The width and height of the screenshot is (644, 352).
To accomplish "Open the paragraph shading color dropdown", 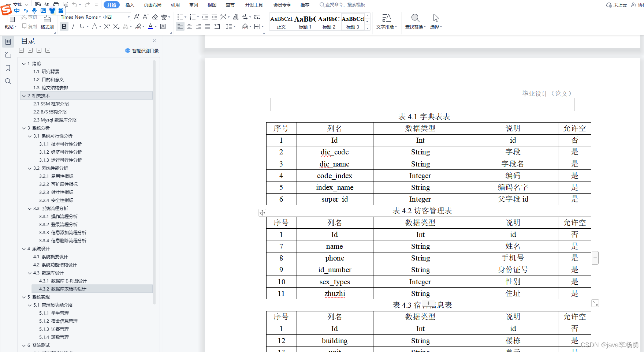I will (x=250, y=27).
